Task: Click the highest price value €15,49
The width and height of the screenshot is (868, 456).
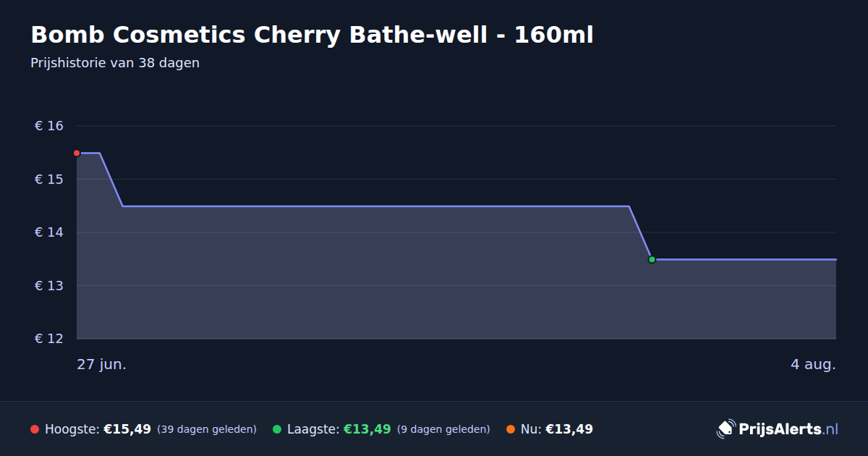Action: pyautogui.click(x=127, y=429)
